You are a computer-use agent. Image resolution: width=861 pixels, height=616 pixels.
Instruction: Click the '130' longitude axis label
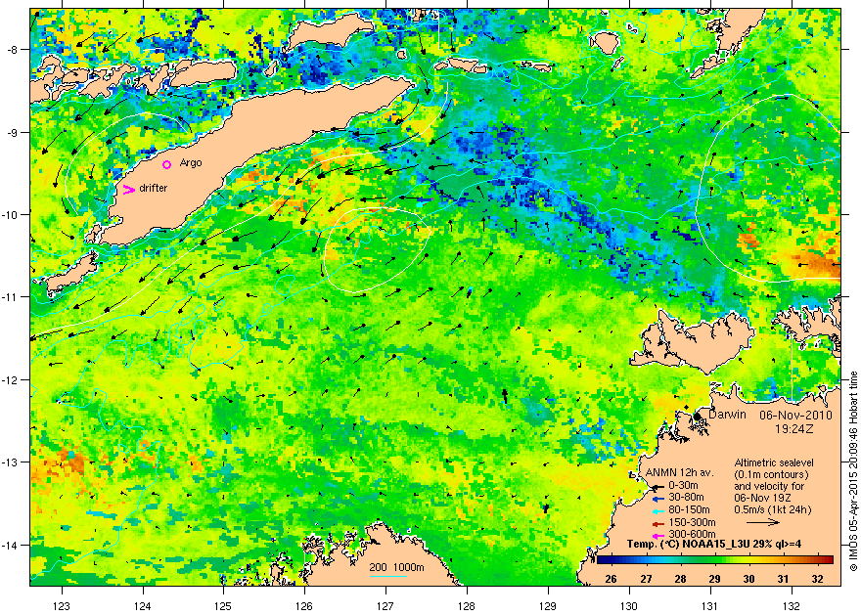point(629,606)
